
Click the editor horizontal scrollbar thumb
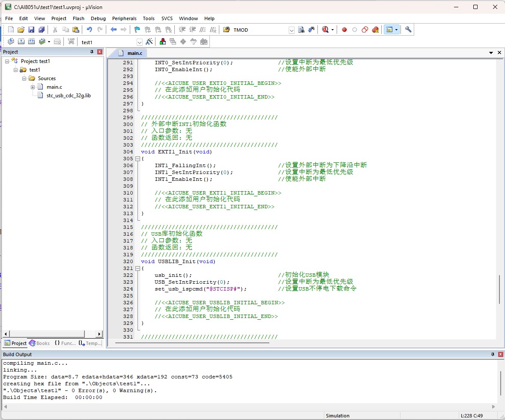pyautogui.click(x=192, y=343)
